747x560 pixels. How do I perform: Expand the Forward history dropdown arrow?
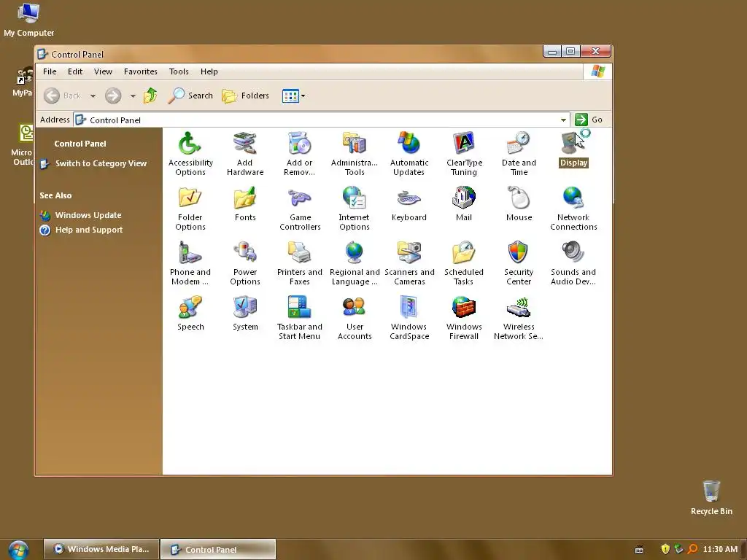pos(133,96)
